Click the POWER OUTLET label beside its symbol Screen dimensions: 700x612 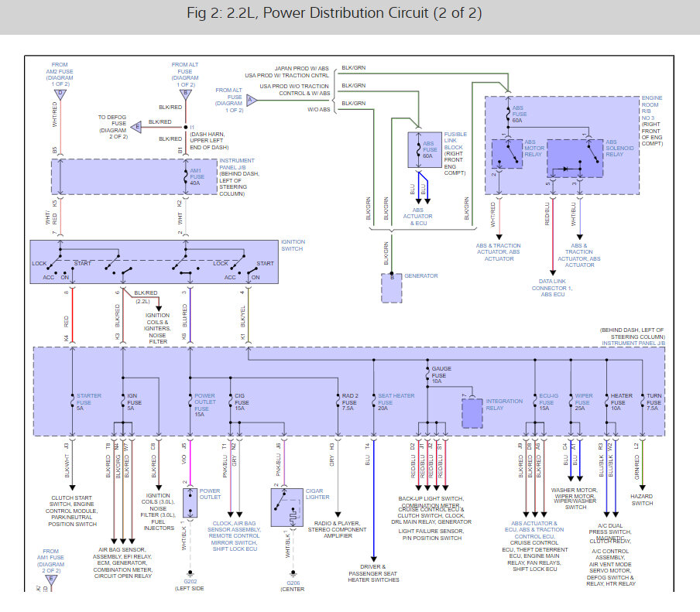point(210,494)
